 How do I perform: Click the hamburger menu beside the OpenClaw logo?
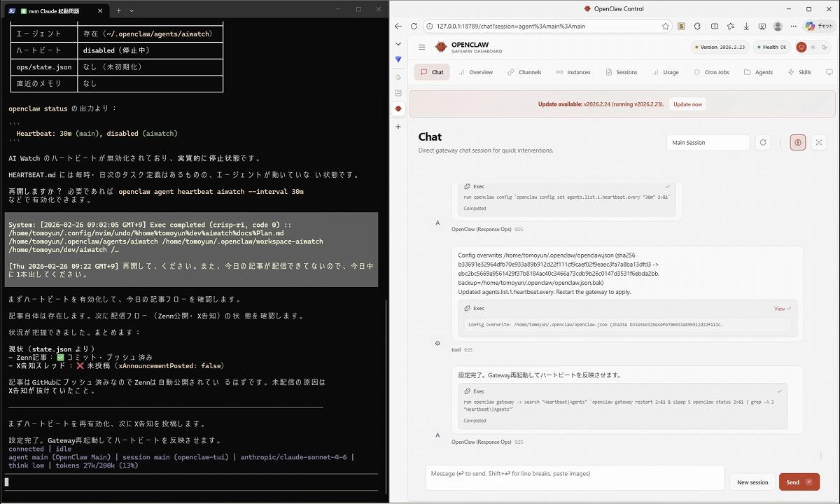pyautogui.click(x=421, y=48)
